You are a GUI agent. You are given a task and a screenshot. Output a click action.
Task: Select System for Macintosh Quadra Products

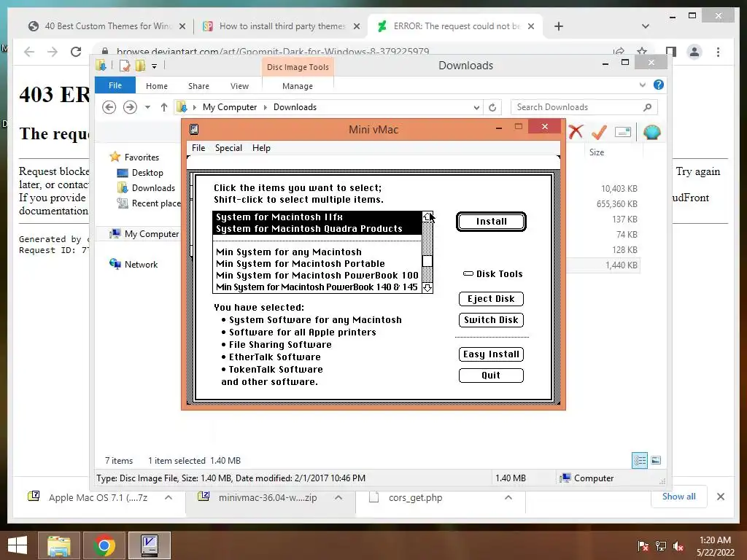317,228
